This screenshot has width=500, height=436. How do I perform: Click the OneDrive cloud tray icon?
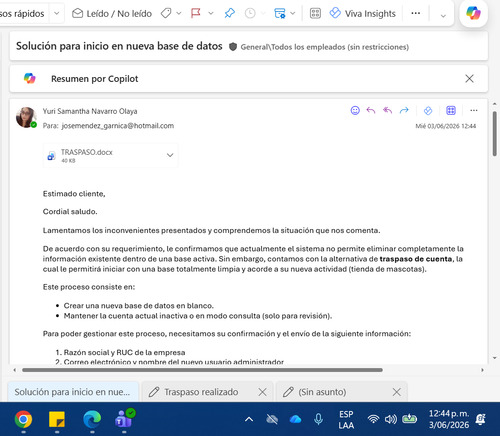[295, 419]
